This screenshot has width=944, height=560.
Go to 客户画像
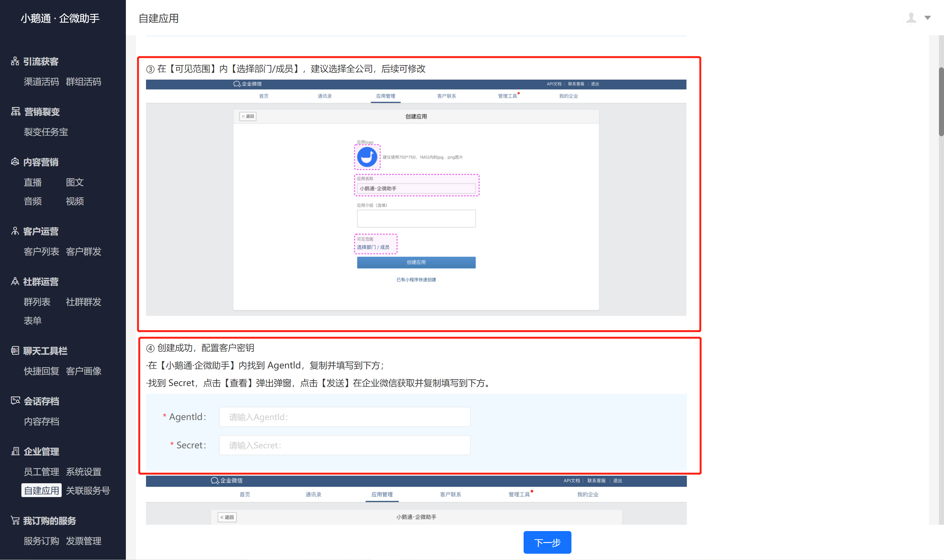click(83, 371)
